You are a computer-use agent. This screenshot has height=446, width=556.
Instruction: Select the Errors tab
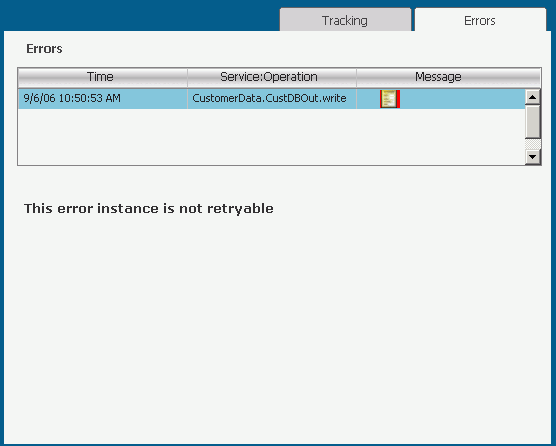[x=480, y=20]
